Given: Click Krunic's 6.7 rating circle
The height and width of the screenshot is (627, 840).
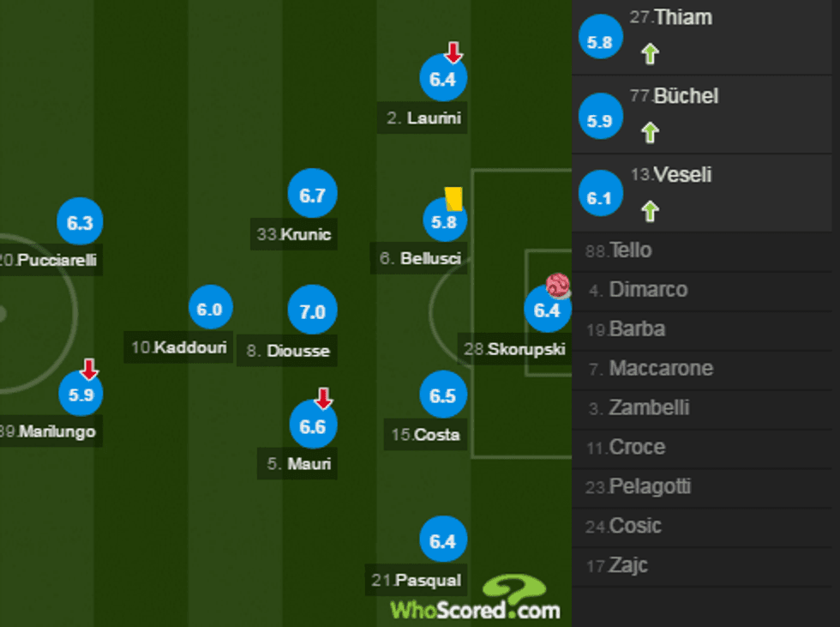Looking at the screenshot, I should pyautogui.click(x=313, y=194).
